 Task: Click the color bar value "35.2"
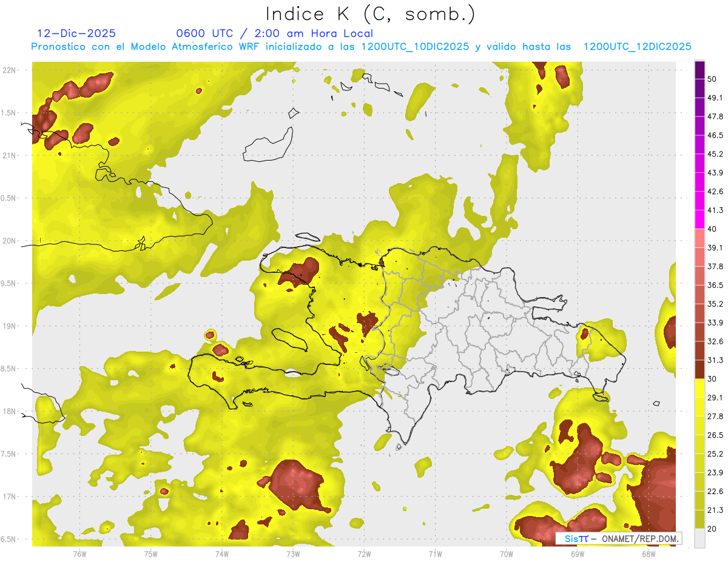pos(715,304)
